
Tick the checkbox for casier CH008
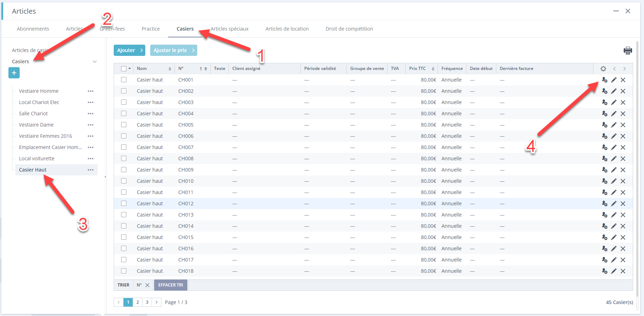[x=124, y=159]
